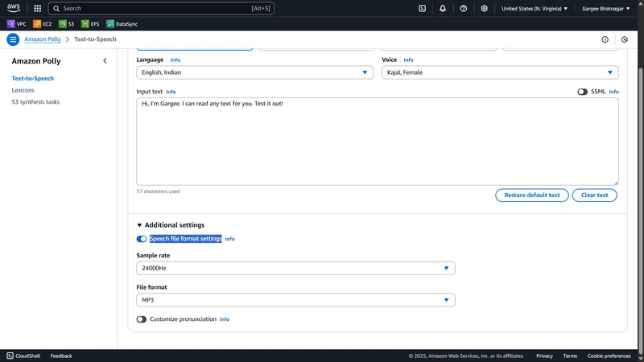
Task: Click the CloudShell icon in footer
Action: [x=10, y=356]
